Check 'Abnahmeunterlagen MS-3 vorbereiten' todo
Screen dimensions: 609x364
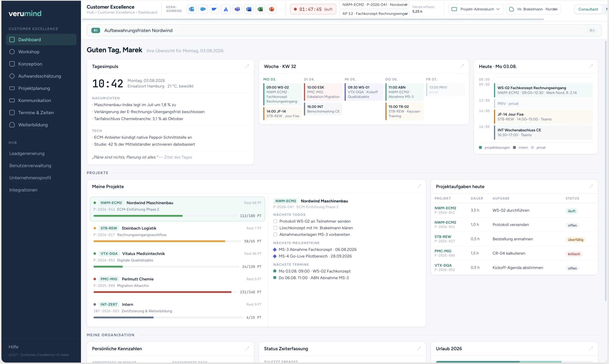pos(275,234)
